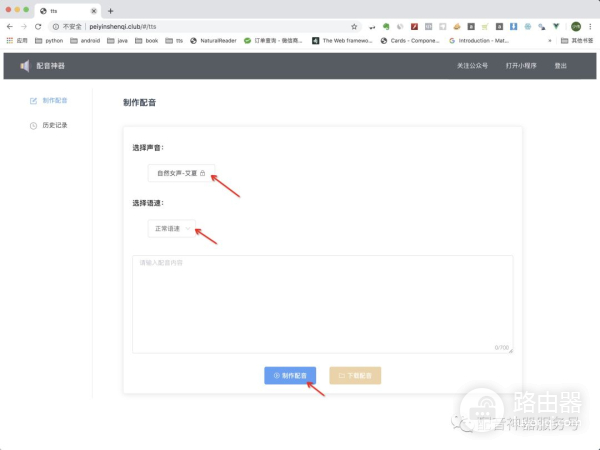Click the not-secure site info icon
600x450 pixels.
point(56,26)
